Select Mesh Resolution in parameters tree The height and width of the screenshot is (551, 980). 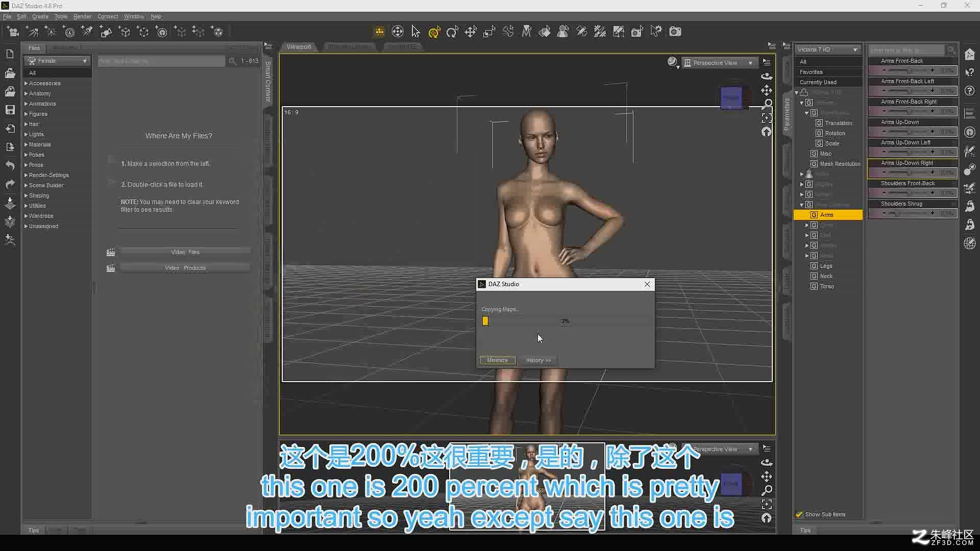(x=840, y=164)
